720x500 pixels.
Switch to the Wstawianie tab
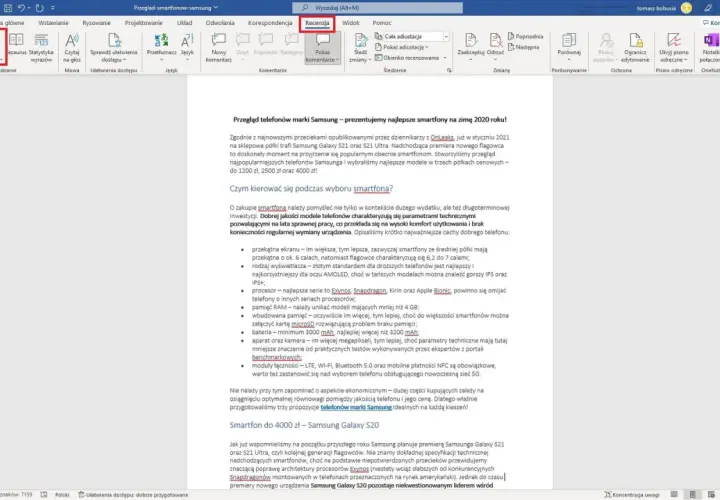53,22
